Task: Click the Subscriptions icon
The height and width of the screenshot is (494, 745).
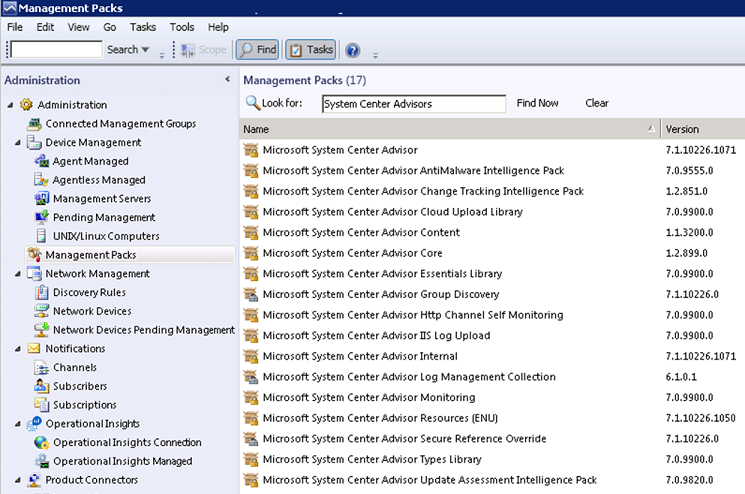Action: point(42,405)
